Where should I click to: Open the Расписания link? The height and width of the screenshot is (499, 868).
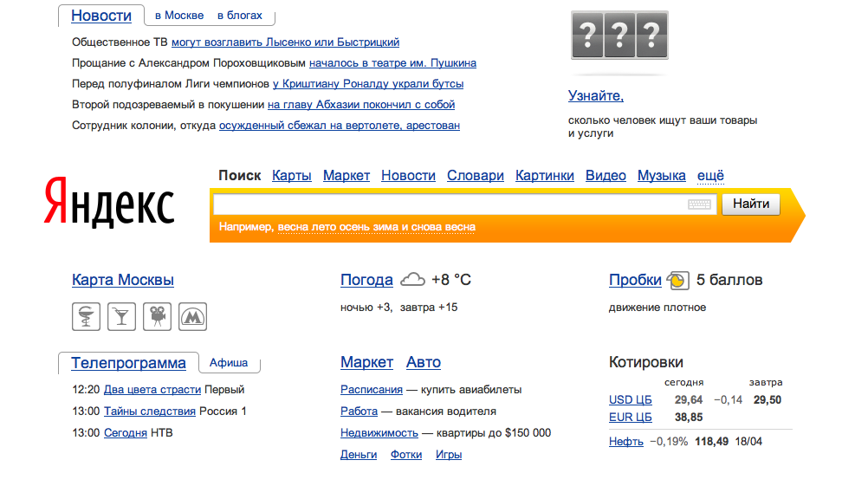coord(372,390)
